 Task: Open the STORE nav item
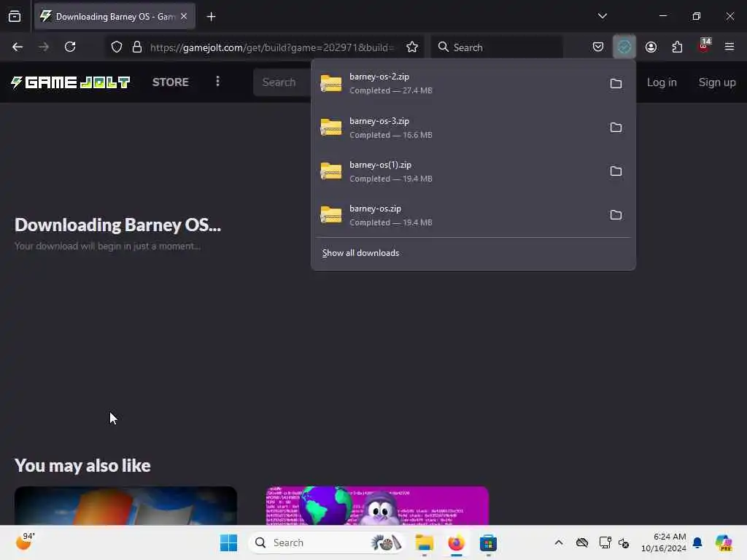[x=171, y=82]
